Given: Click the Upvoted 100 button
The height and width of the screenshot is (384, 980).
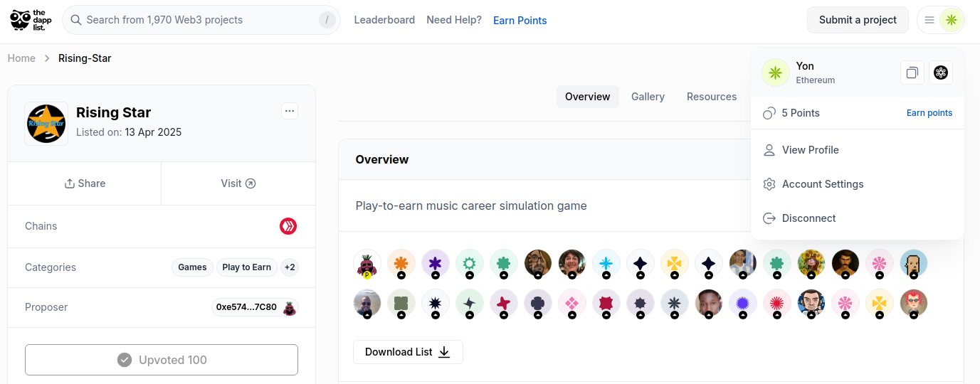Looking at the screenshot, I should pyautogui.click(x=162, y=360).
